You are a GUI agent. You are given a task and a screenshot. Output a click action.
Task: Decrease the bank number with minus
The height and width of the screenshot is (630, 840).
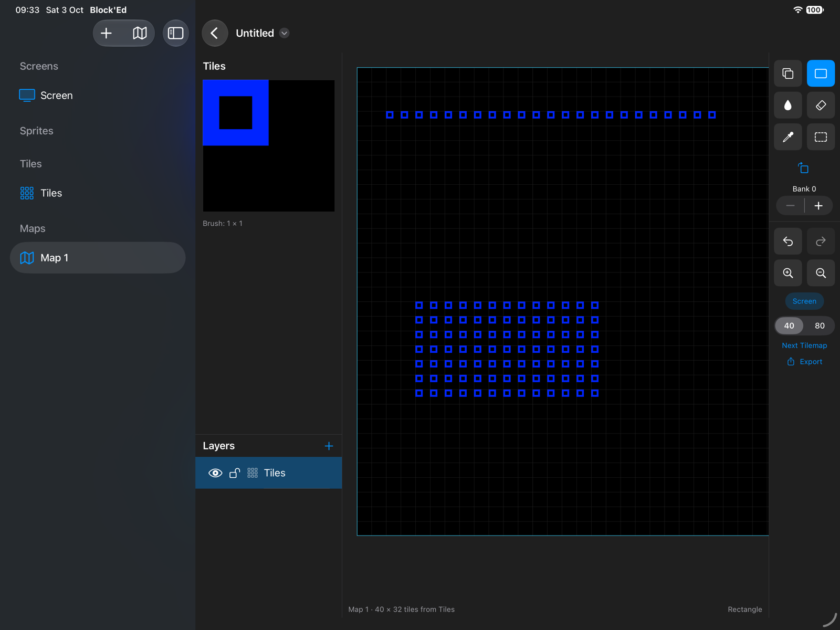(790, 206)
